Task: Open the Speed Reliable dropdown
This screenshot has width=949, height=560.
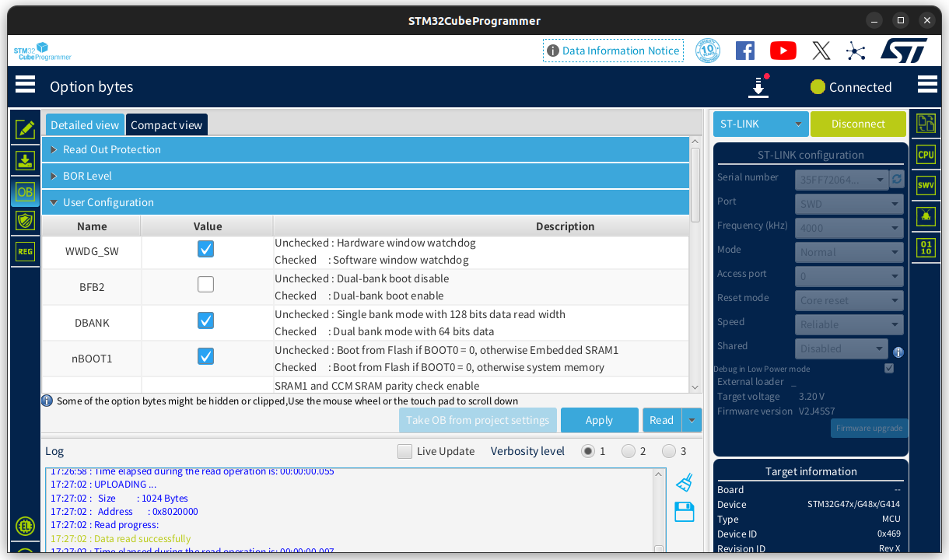Action: (x=849, y=324)
